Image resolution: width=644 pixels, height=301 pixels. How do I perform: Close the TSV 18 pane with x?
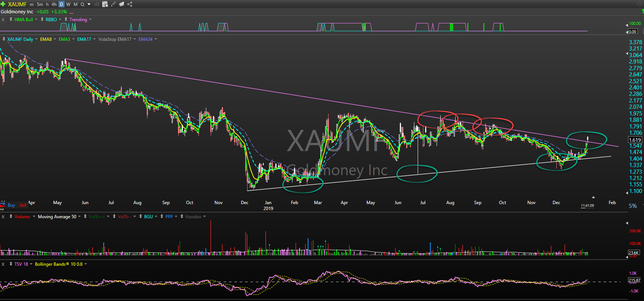(3, 264)
